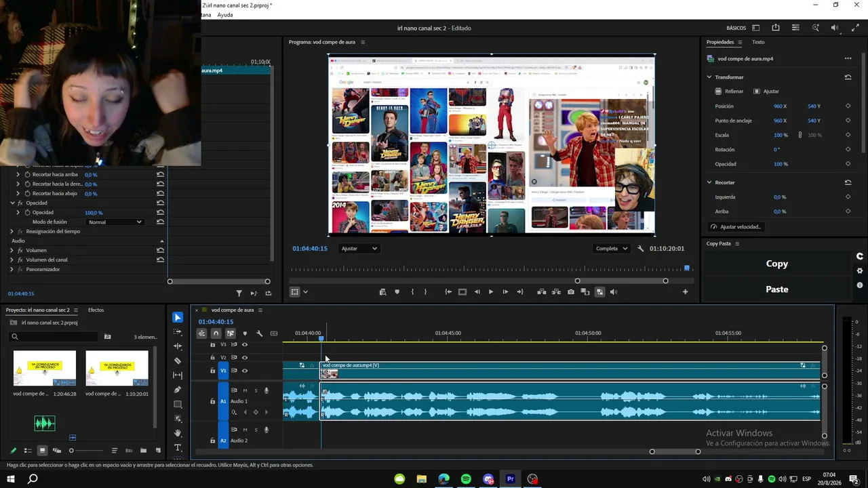Step forward one frame in program monitor
Image resolution: width=868 pixels, height=488 pixels.
pos(505,292)
